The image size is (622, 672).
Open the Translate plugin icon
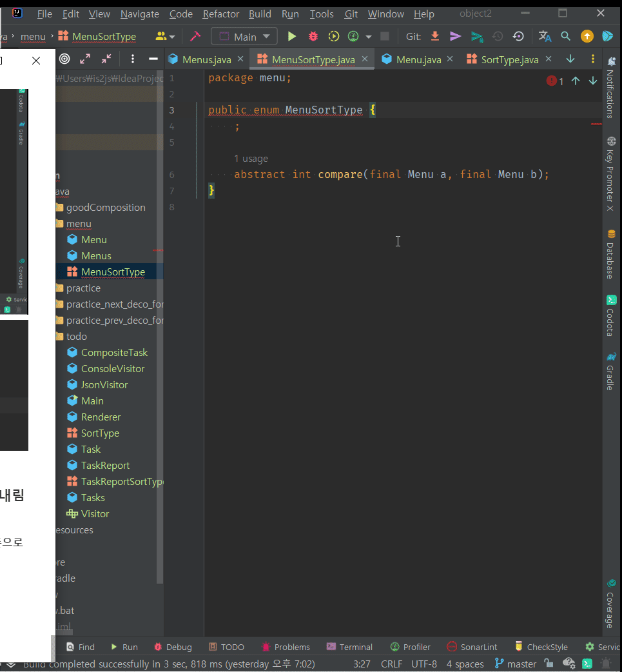coord(545,36)
